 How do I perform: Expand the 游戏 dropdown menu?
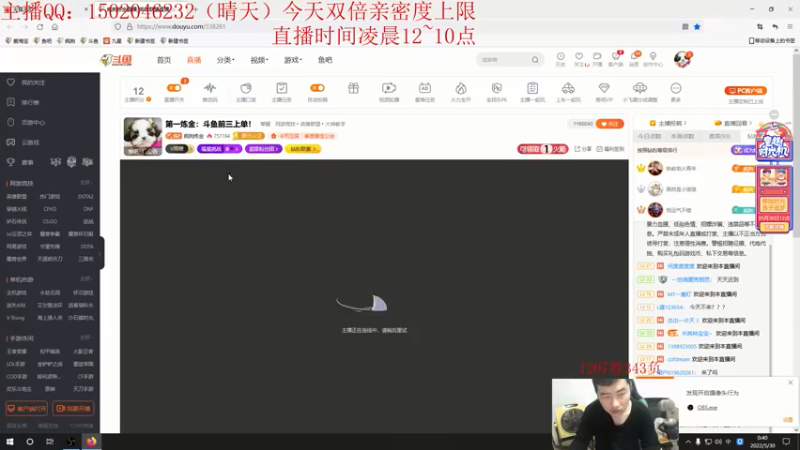292,60
